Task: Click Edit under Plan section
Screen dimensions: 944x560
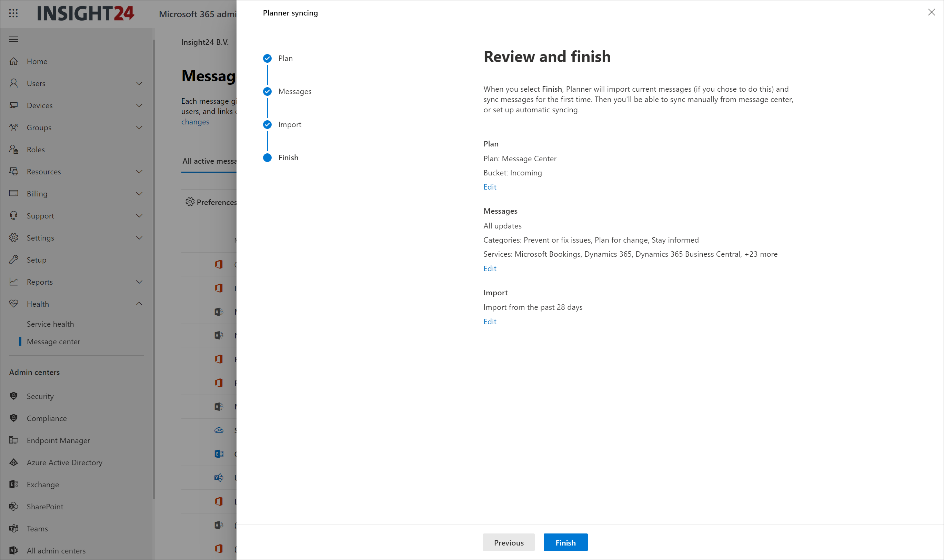Action: coord(490,187)
